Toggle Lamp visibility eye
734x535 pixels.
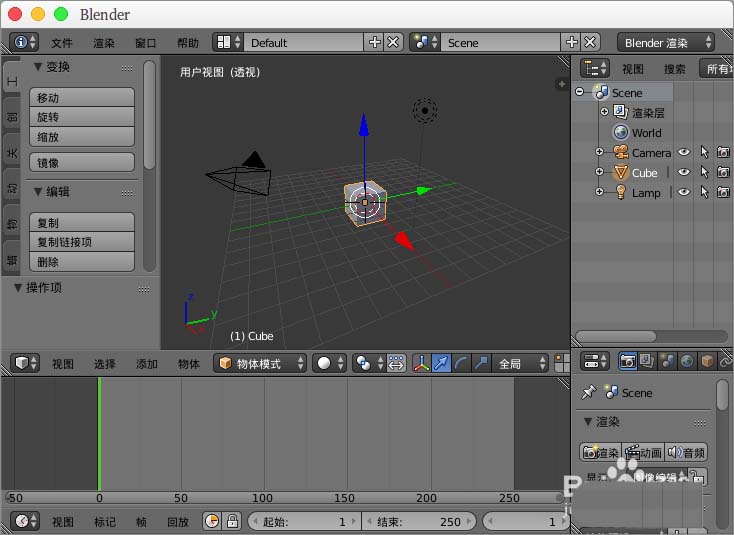[x=684, y=192]
